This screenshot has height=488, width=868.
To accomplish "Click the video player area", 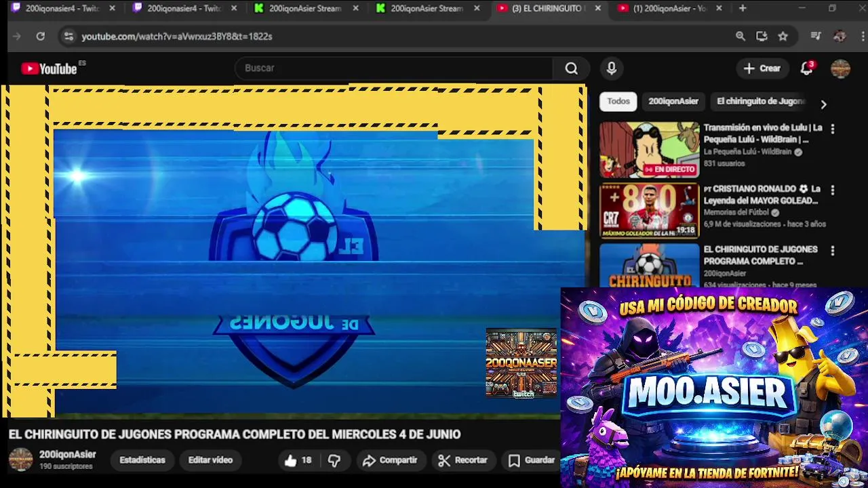I will coord(293,251).
